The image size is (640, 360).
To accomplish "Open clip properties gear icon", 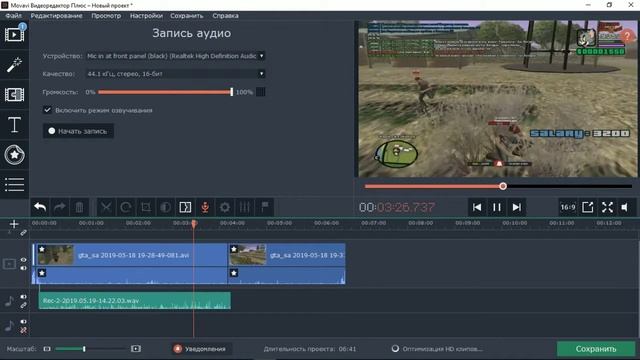I will 224,207.
